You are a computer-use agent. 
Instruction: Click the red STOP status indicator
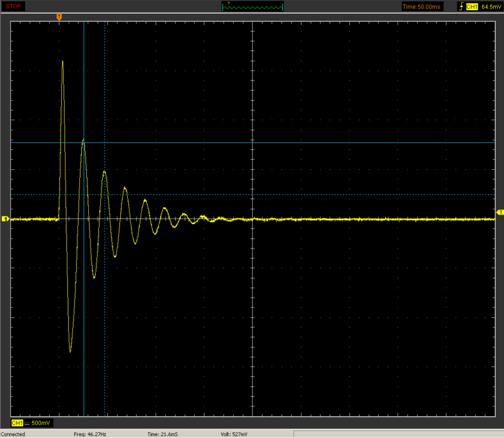pyautogui.click(x=13, y=6)
